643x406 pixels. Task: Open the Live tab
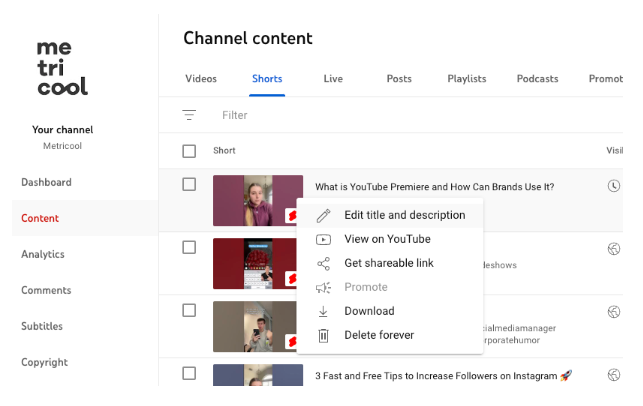[333, 79]
